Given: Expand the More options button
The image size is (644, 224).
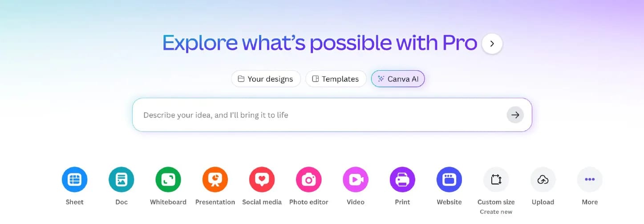Looking at the screenshot, I should 590,180.
